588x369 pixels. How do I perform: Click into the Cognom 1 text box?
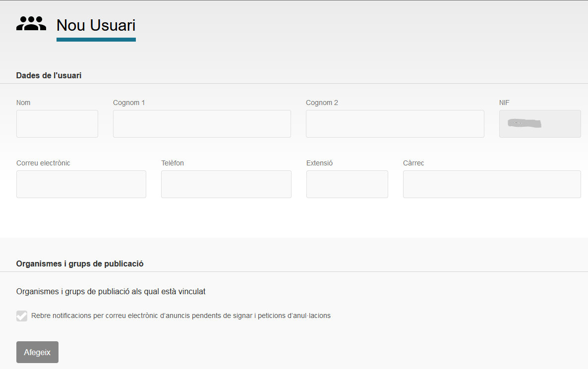coord(202,124)
